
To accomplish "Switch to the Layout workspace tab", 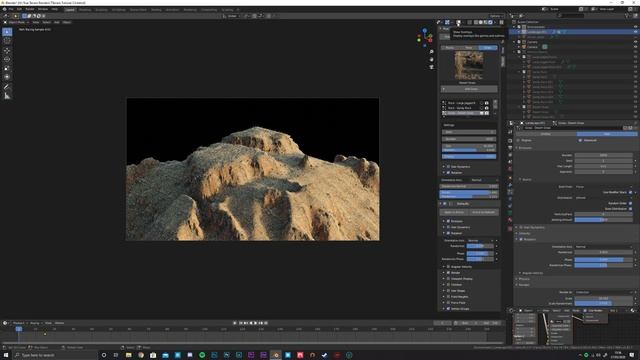I will click(70, 9).
